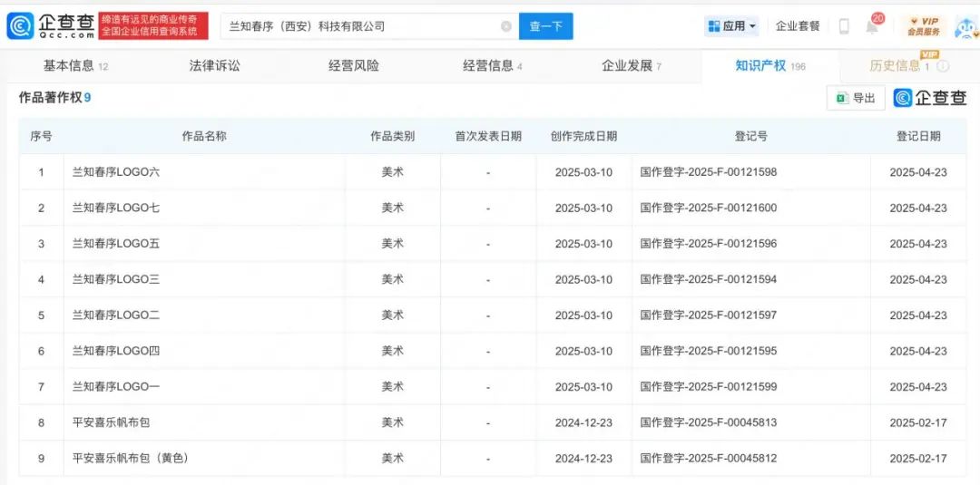Click the VIP 会员服务 badge

tap(923, 26)
